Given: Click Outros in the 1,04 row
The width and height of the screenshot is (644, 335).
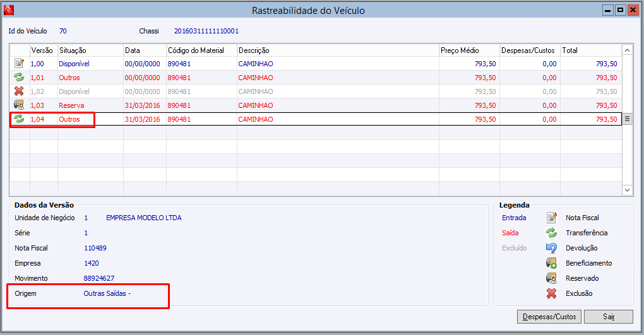Looking at the screenshot, I should pos(69,119).
